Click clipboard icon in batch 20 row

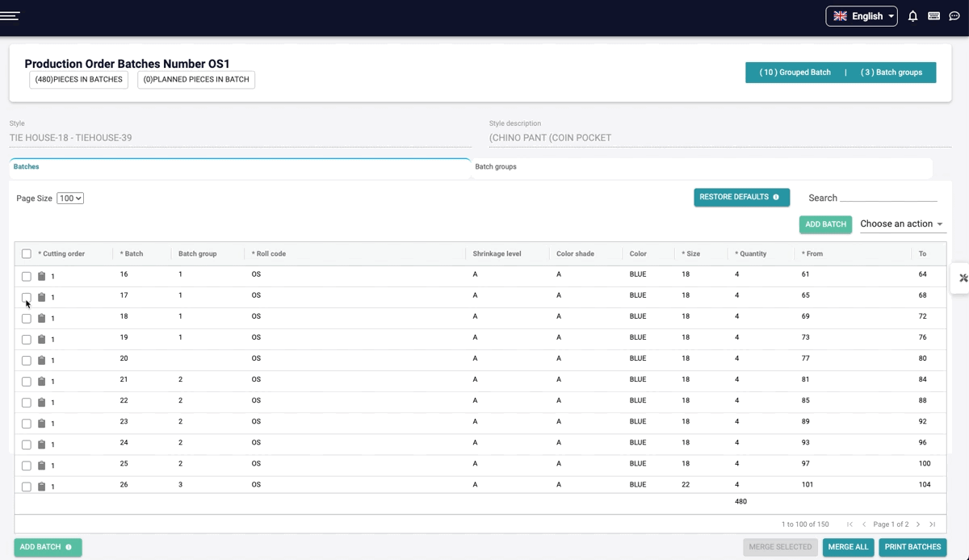(x=42, y=360)
